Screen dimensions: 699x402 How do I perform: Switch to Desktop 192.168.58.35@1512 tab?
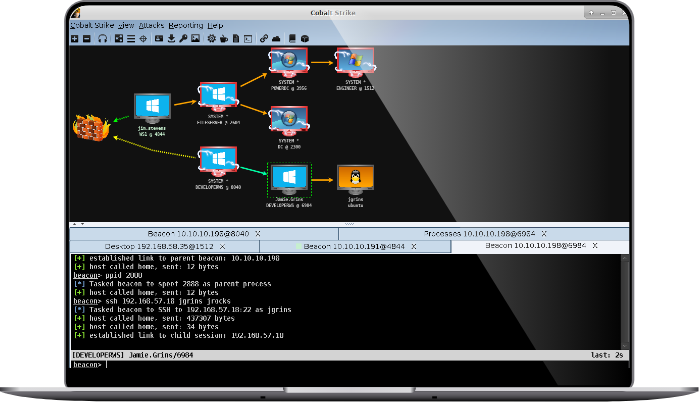click(165, 246)
